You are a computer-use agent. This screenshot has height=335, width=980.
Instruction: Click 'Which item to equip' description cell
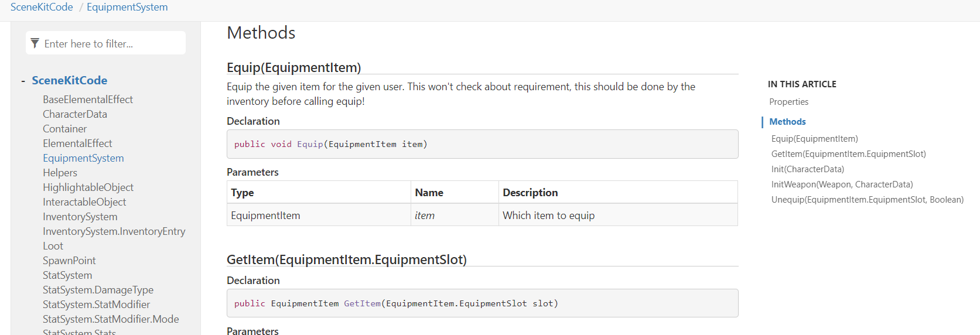point(618,216)
